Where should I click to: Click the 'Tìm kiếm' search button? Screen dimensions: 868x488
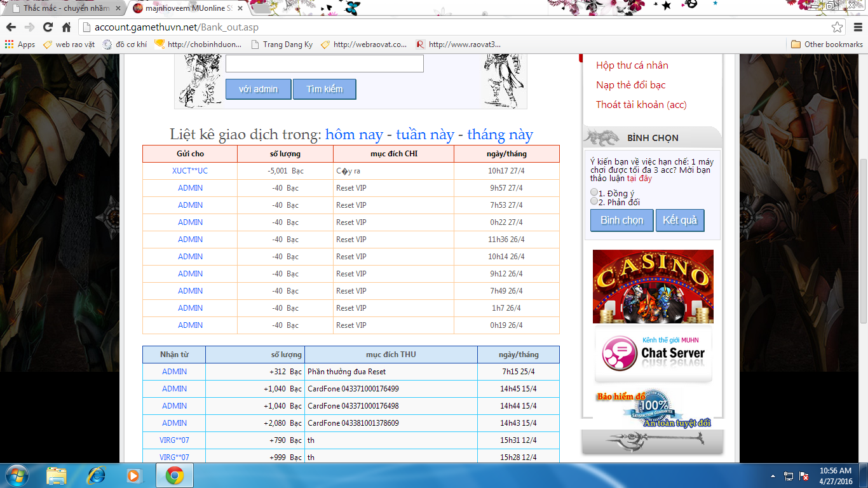[325, 89]
